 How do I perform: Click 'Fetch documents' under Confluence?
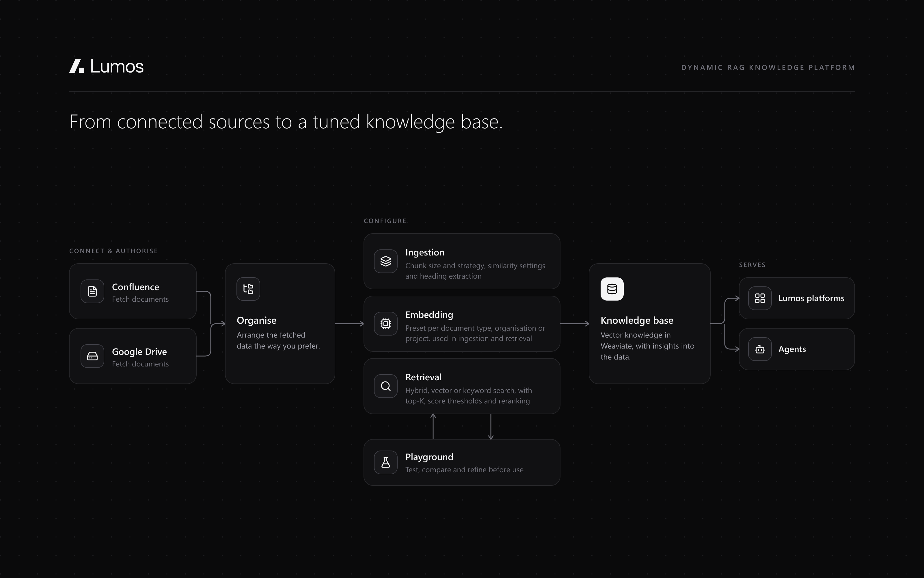coord(140,299)
